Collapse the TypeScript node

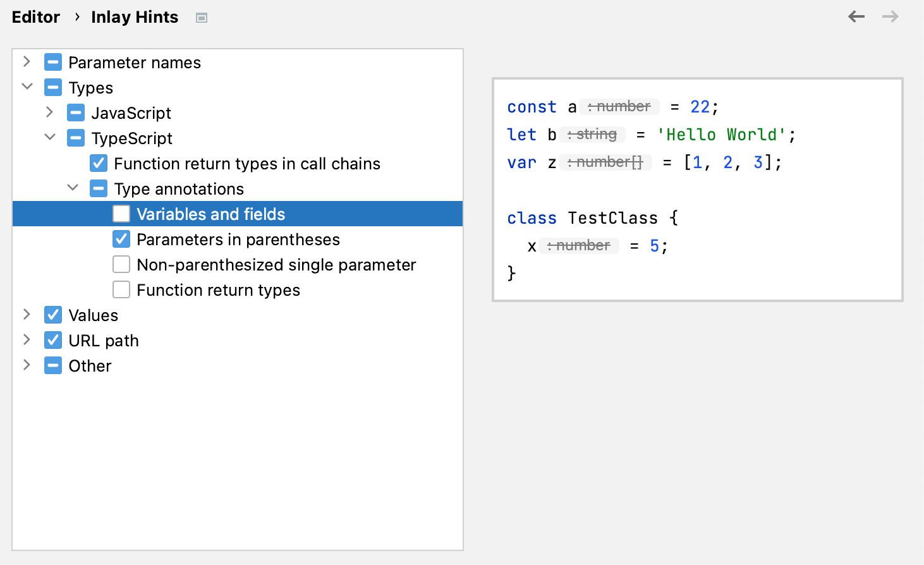49,138
